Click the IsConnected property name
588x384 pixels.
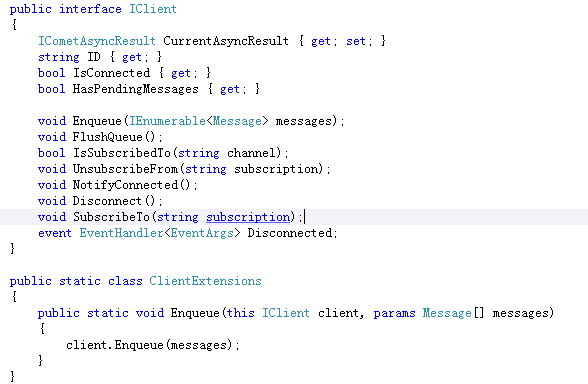pos(111,73)
